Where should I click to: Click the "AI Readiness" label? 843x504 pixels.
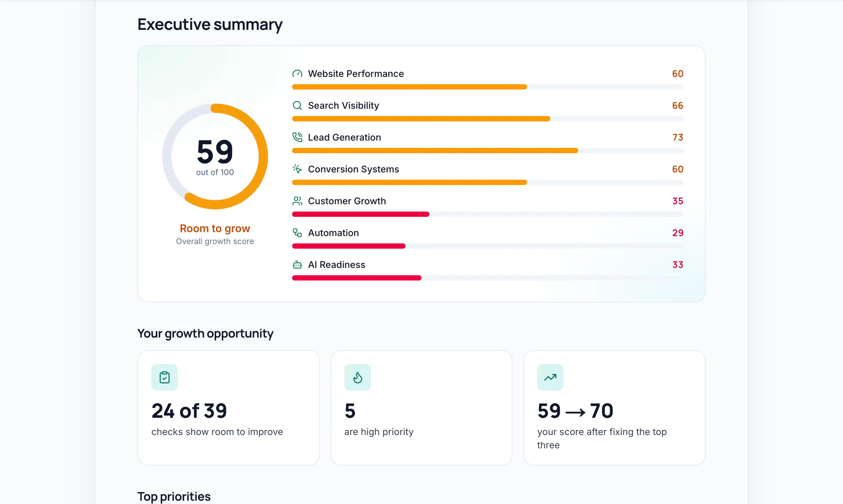(x=337, y=265)
